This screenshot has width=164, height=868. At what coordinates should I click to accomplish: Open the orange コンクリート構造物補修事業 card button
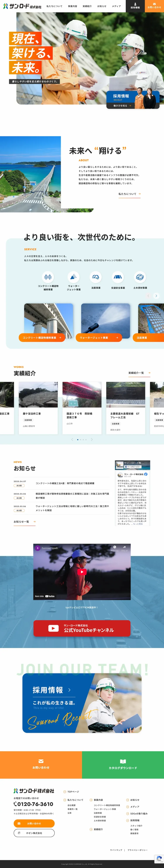(x=42, y=338)
